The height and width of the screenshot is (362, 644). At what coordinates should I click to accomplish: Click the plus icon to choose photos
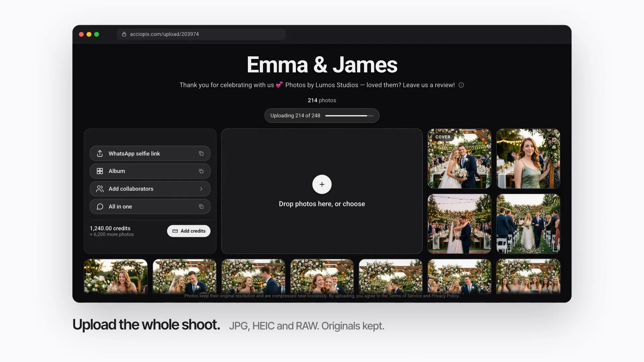pyautogui.click(x=322, y=184)
